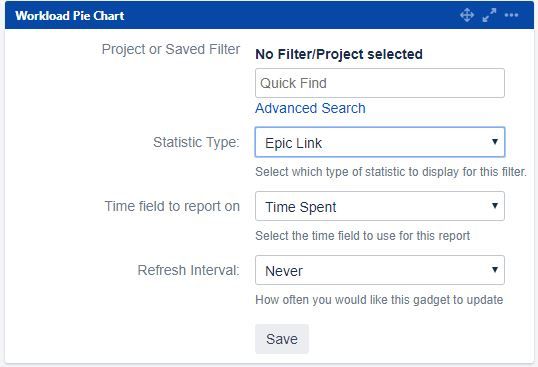Open the Advanced Search link
Image resolution: width=538 pixels, height=367 pixels.
310,108
